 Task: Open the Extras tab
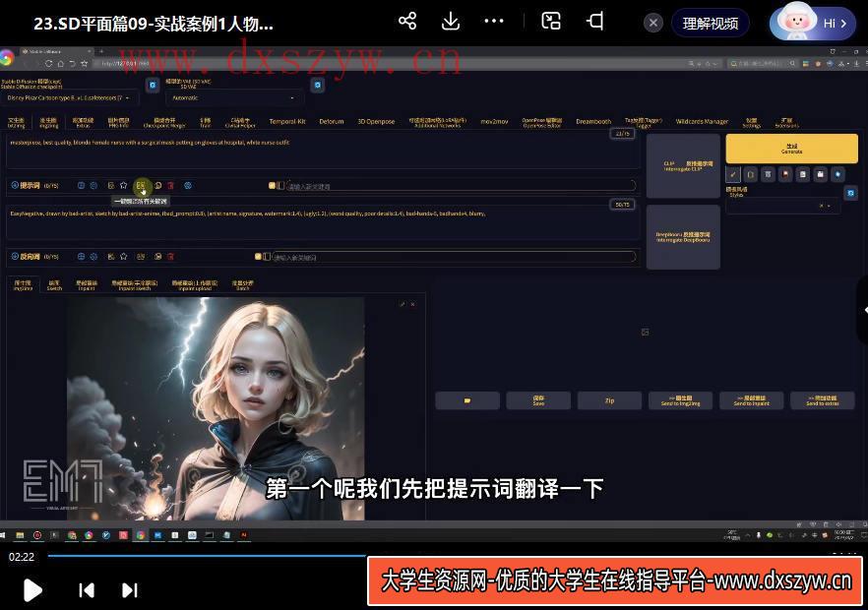tap(83, 122)
